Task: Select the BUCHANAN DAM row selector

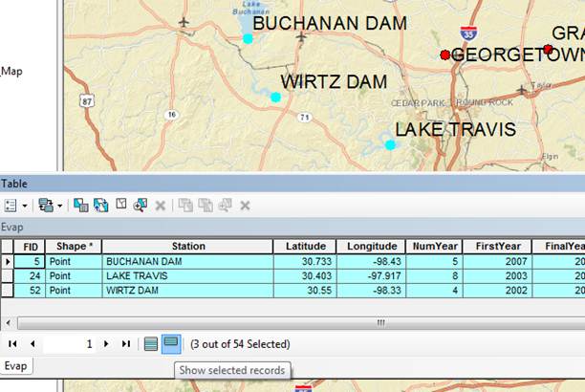Action: click(x=9, y=261)
